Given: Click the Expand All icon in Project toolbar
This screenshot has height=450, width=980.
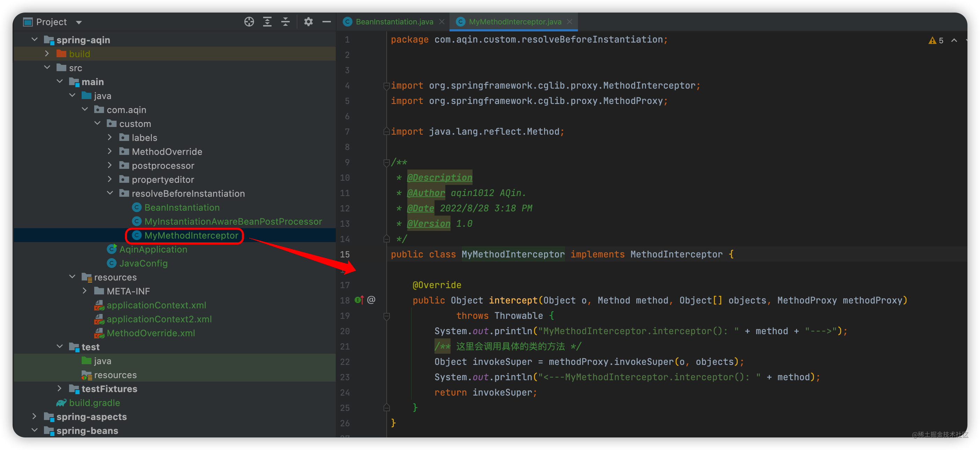Looking at the screenshot, I should click(x=267, y=22).
